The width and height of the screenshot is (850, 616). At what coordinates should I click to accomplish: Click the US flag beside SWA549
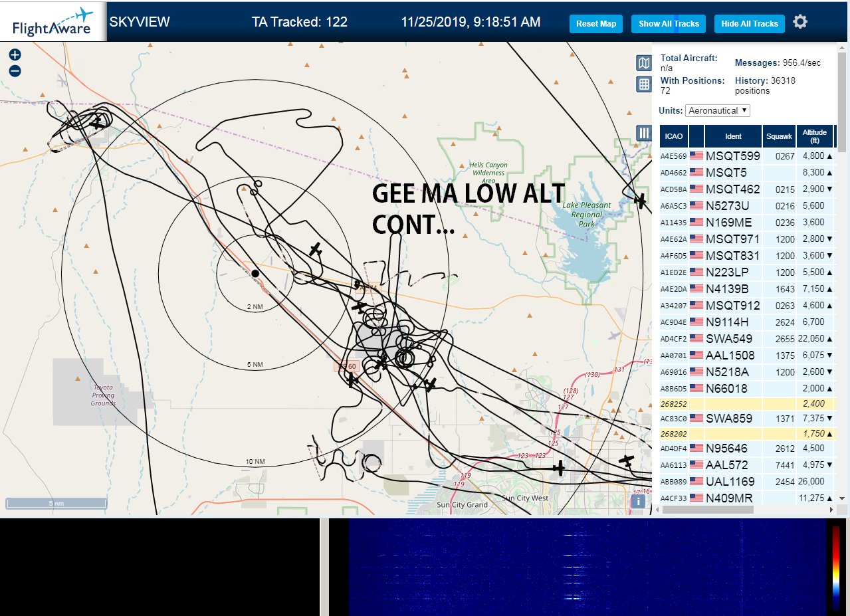(696, 339)
